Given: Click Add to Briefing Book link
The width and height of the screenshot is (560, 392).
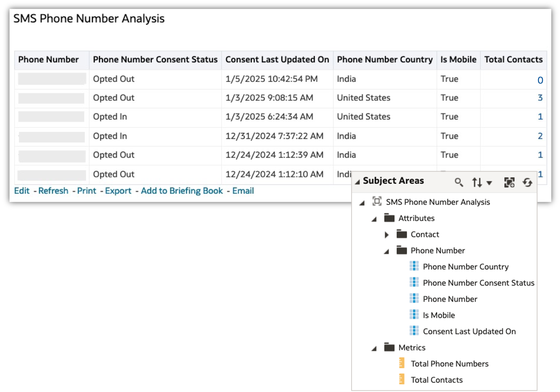Looking at the screenshot, I should pos(182,191).
